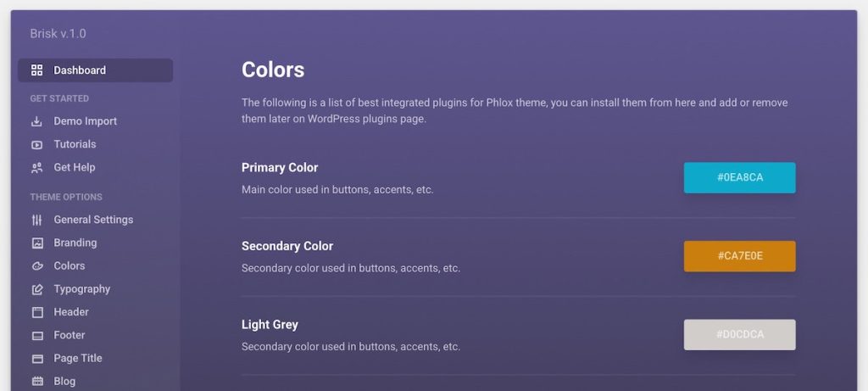Screen dimensions: 868x391
Task: Click the Brisk v.1.0 title
Action: pyautogui.click(x=58, y=34)
